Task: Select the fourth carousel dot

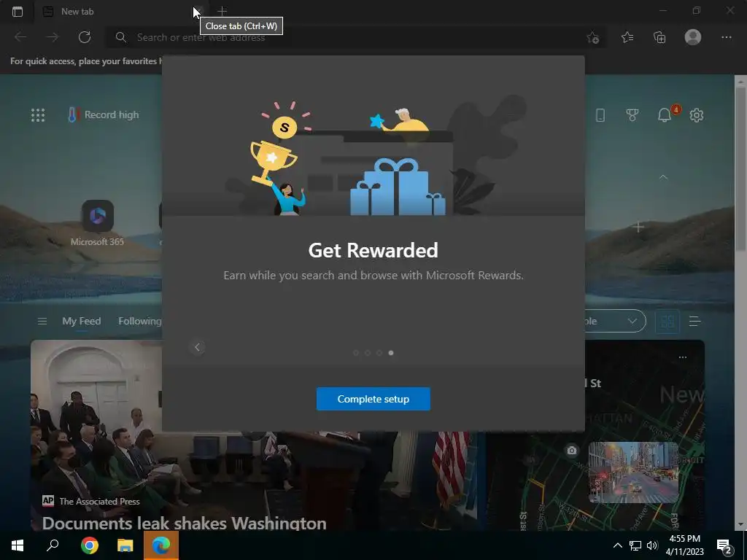Action: point(391,353)
